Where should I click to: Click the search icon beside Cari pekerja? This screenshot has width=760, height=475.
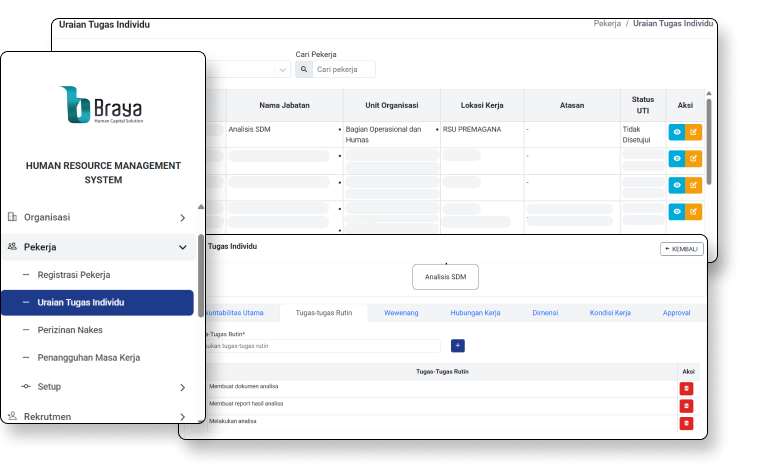click(x=304, y=70)
